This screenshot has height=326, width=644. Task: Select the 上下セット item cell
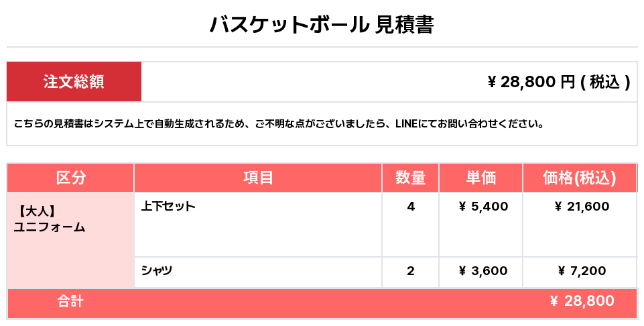point(258,225)
